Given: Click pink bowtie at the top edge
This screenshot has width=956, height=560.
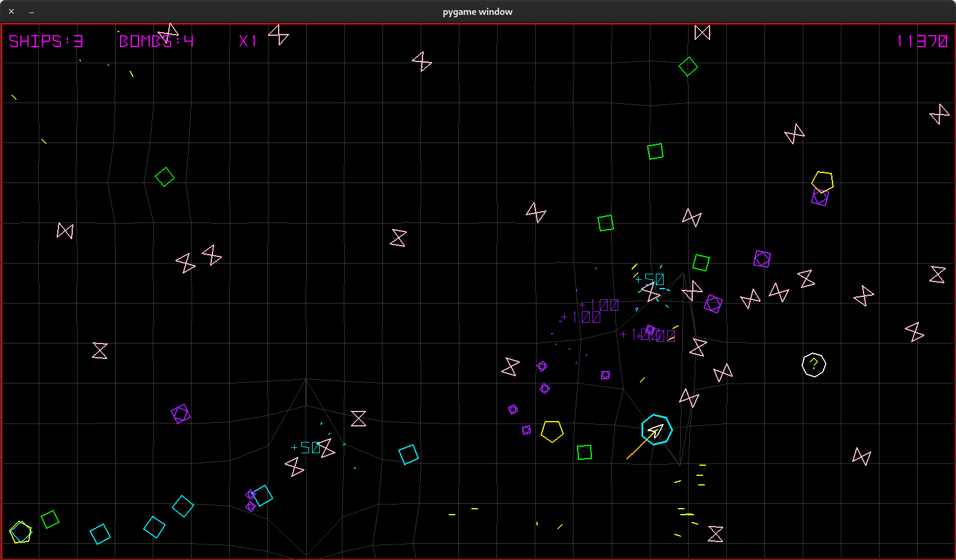Looking at the screenshot, I should point(702,33).
